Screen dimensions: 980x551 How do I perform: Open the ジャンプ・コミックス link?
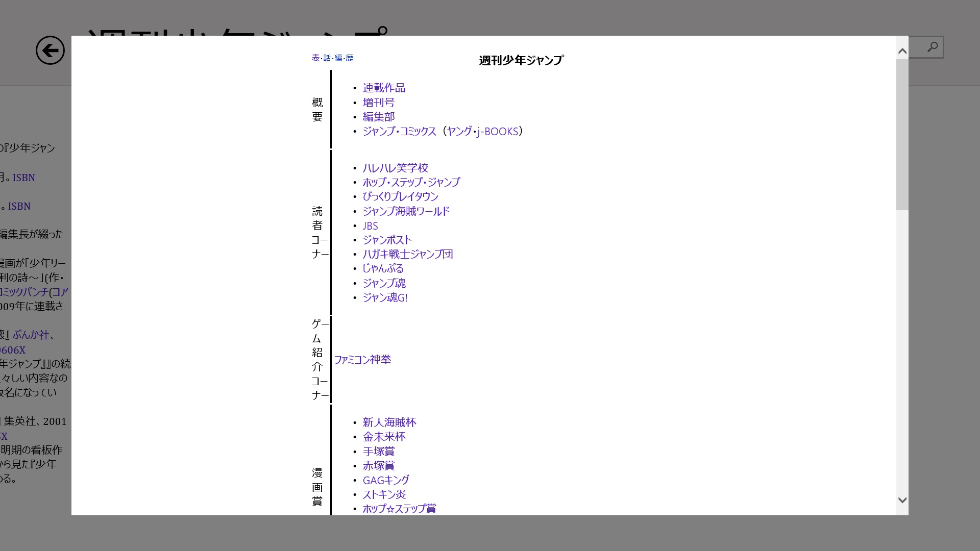click(400, 131)
